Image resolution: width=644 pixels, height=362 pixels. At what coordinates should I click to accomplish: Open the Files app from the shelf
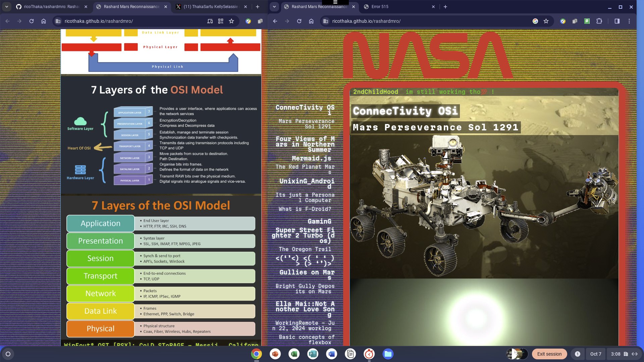pos(388,354)
